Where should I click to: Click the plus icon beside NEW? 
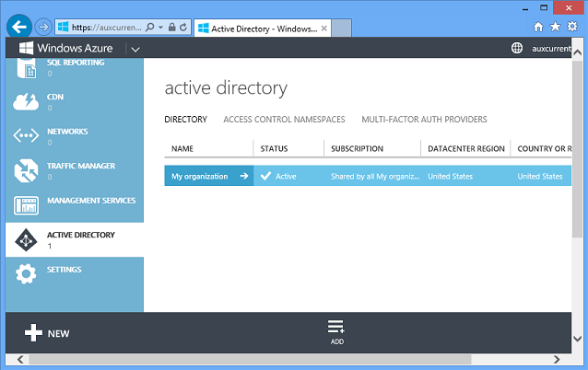[x=33, y=332]
